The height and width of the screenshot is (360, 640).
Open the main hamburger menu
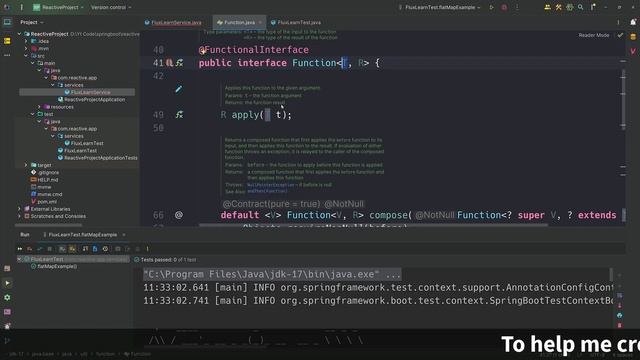(21, 7)
